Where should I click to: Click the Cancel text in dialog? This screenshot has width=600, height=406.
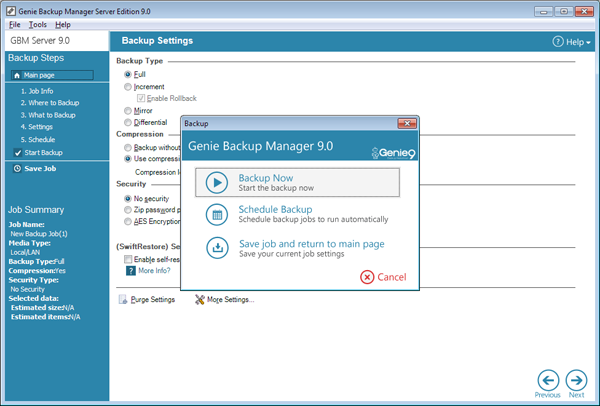click(392, 277)
